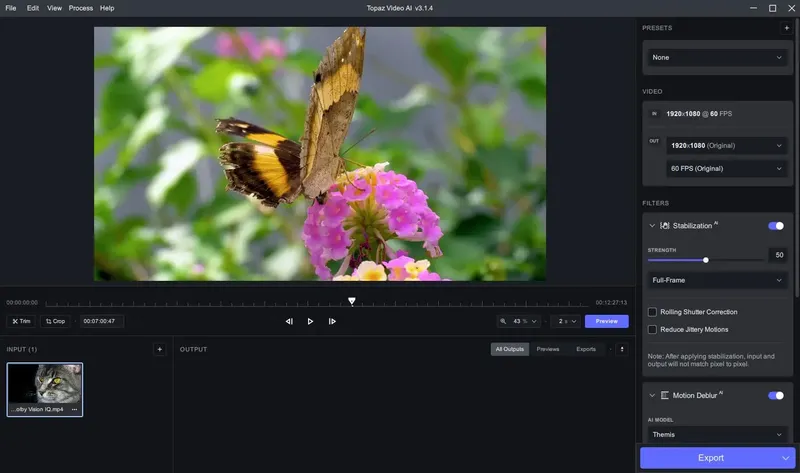Open the 60 FPS (Original) dropdown
This screenshot has height=473, width=800.
727,168
